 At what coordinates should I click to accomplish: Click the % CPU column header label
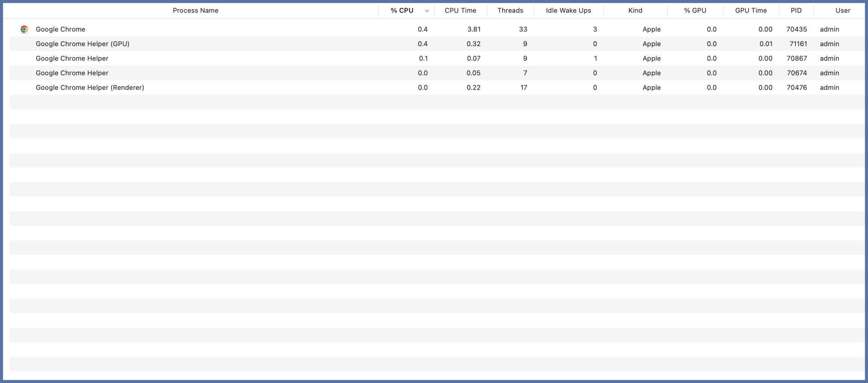coord(401,10)
